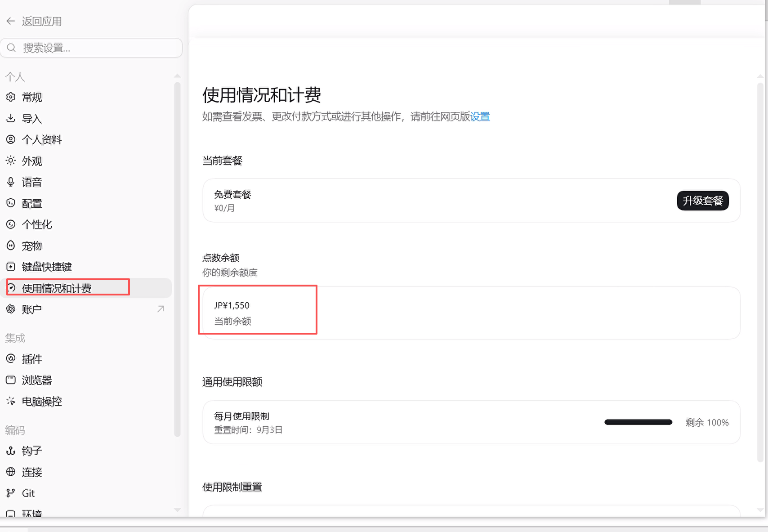
Task: Click the magnifier icon in search box
Action: 12,48
